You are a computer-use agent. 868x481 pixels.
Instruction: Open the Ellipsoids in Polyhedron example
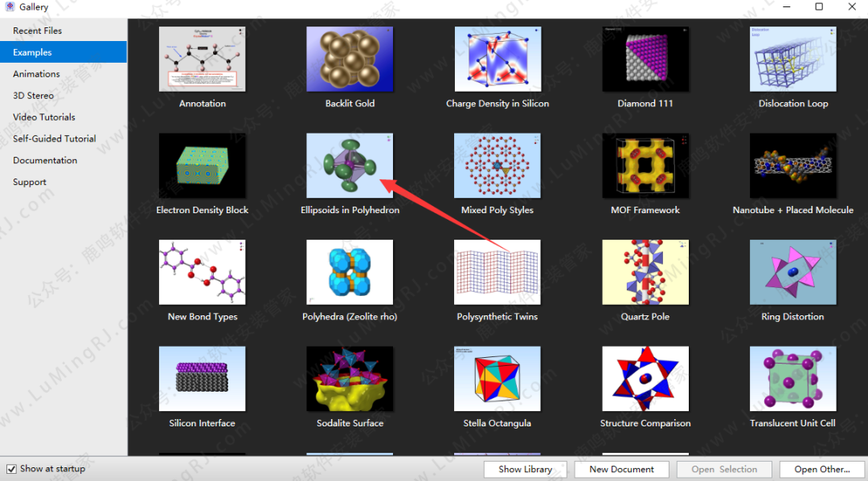click(350, 166)
